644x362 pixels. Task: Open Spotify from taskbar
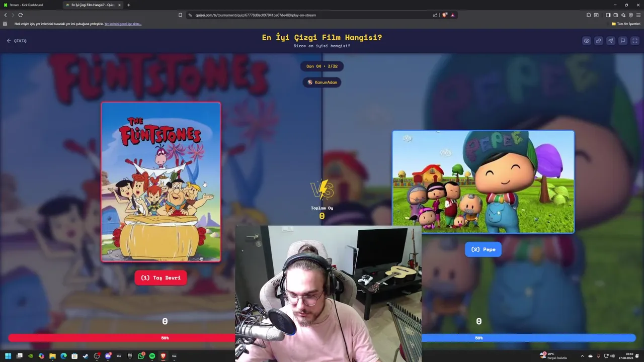click(x=152, y=356)
